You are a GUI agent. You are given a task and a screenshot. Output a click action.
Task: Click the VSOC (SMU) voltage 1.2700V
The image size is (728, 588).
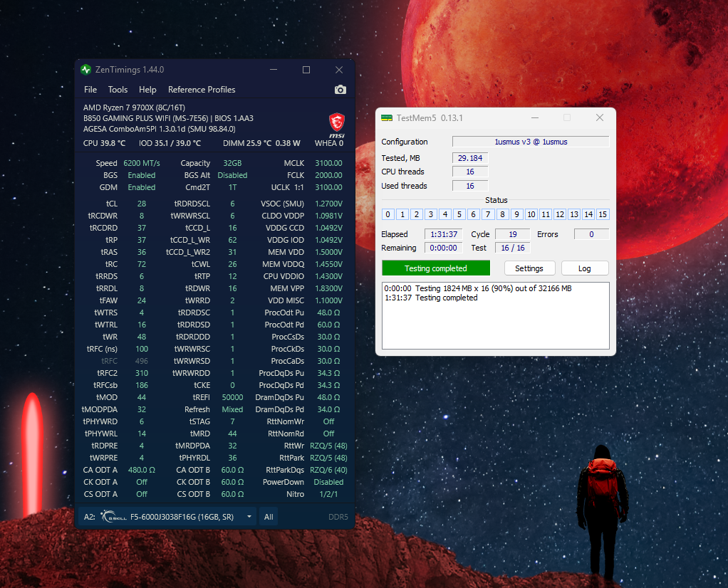pos(328,204)
